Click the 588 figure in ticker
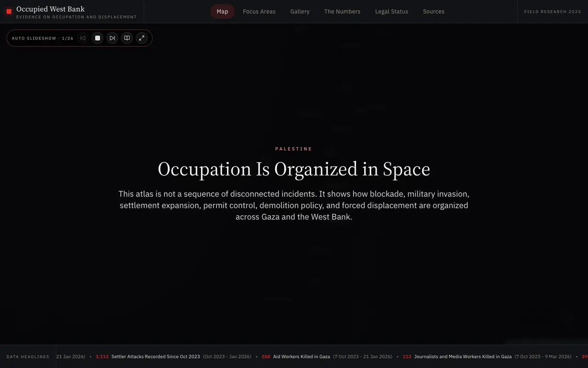Screen dimensions: 588x368 [x=266, y=356]
